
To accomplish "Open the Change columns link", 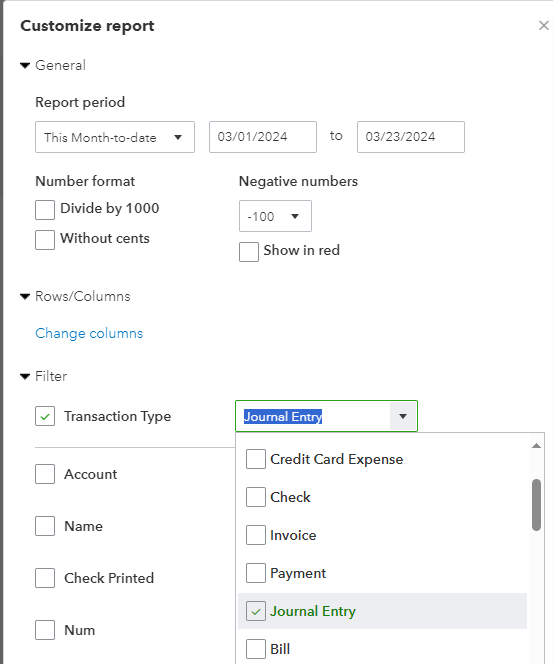I will [89, 334].
